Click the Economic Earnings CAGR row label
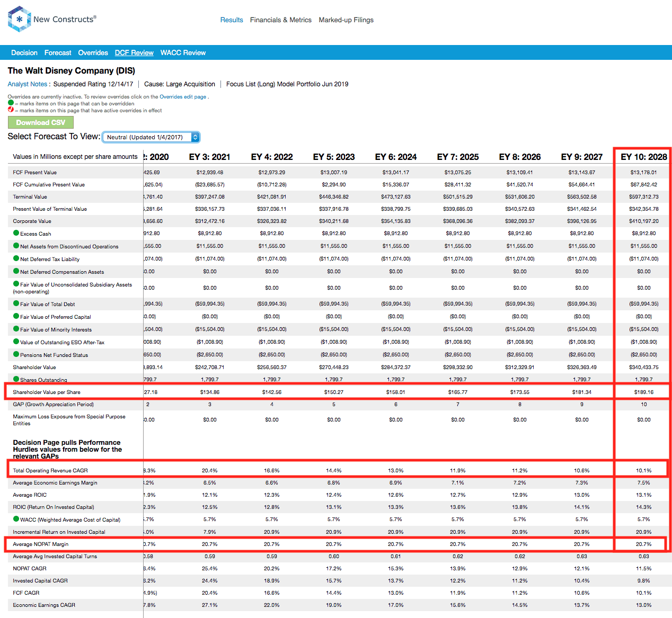Image resolution: width=672 pixels, height=618 pixels. click(44, 605)
